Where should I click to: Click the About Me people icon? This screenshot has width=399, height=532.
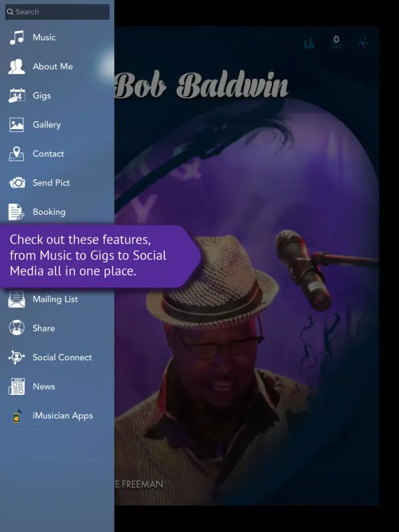(x=16, y=66)
